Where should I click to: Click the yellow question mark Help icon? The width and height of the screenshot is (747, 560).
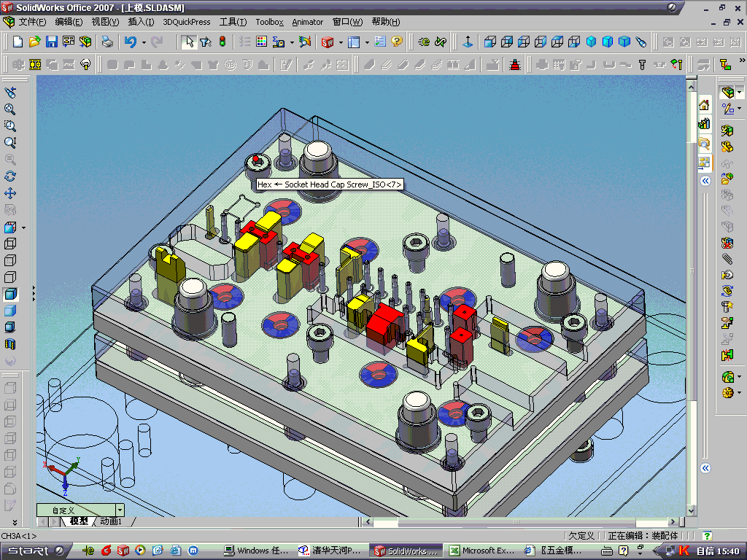tap(396, 42)
